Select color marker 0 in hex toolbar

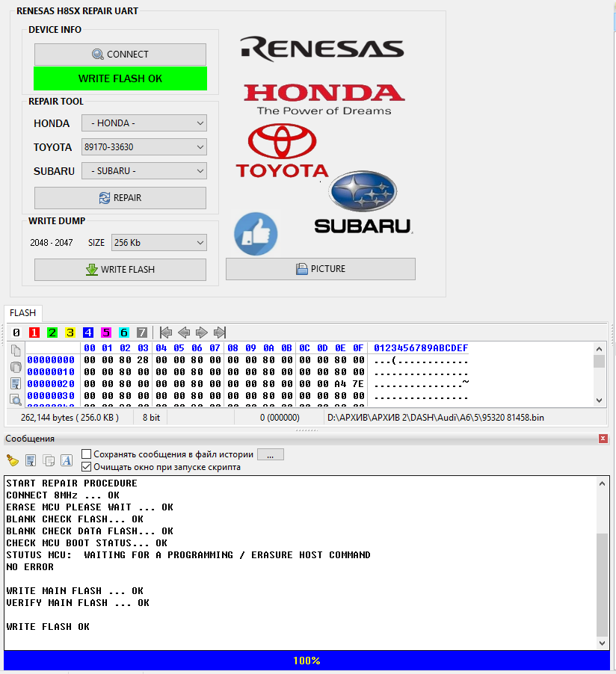click(16, 333)
